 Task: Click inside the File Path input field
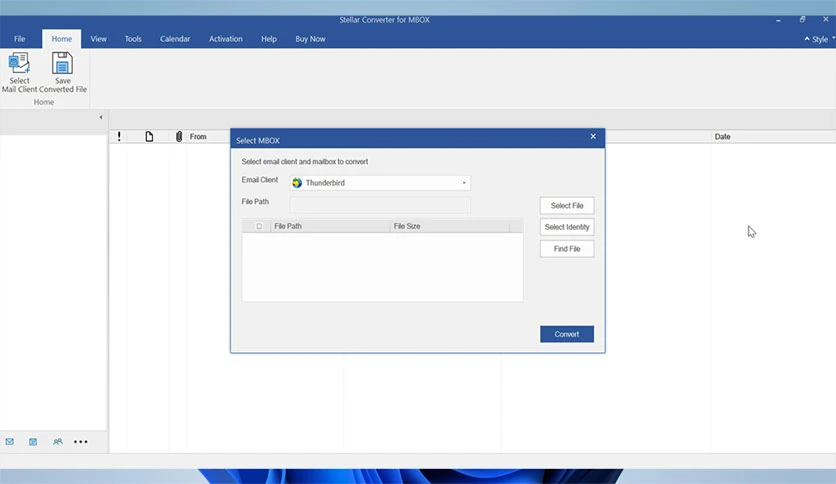(x=380, y=205)
